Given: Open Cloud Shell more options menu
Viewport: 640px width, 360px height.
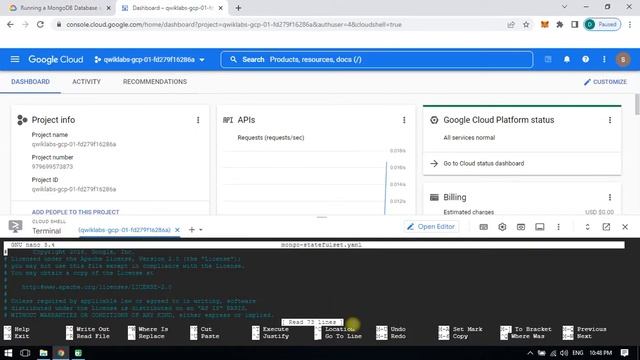Looking at the screenshot, I should tap(558, 227).
